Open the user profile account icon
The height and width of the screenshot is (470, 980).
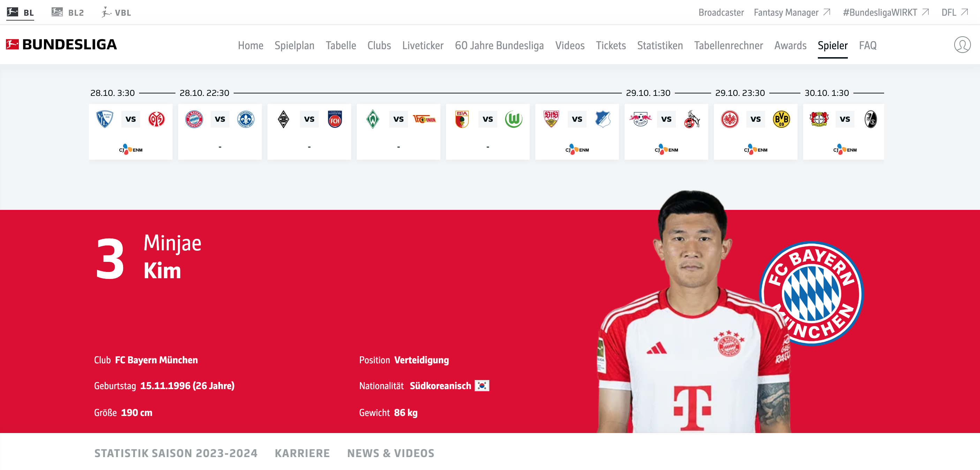click(962, 45)
